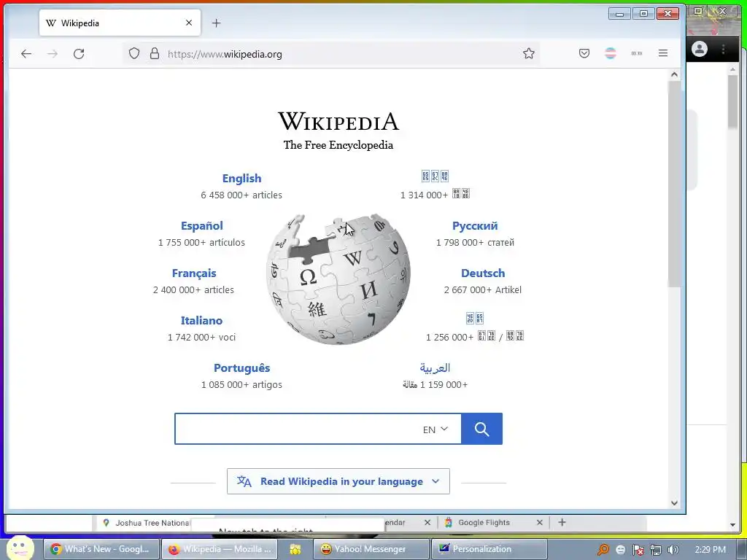This screenshot has width=747, height=560.
Task: Open the striped round extension icon
Action: [x=611, y=53]
